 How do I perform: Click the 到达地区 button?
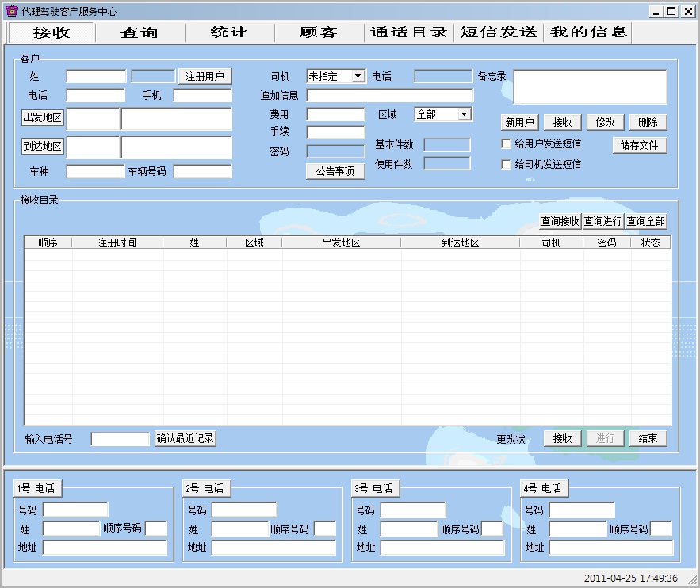[42, 147]
